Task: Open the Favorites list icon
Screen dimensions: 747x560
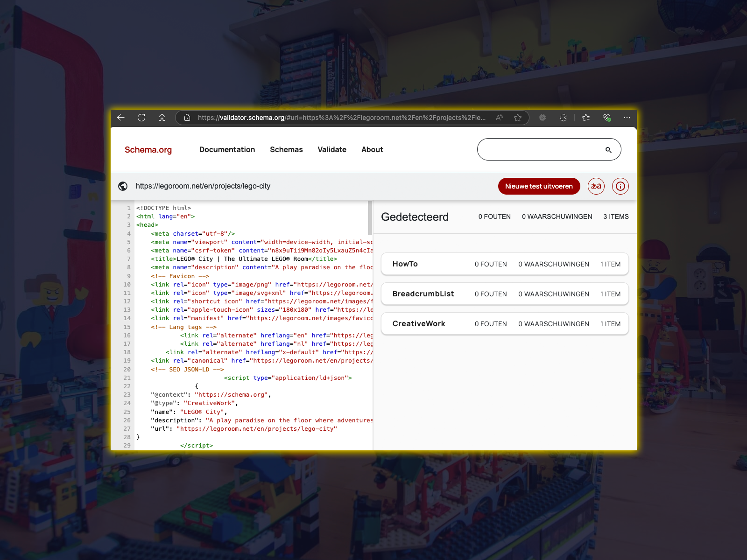Action: point(586,118)
